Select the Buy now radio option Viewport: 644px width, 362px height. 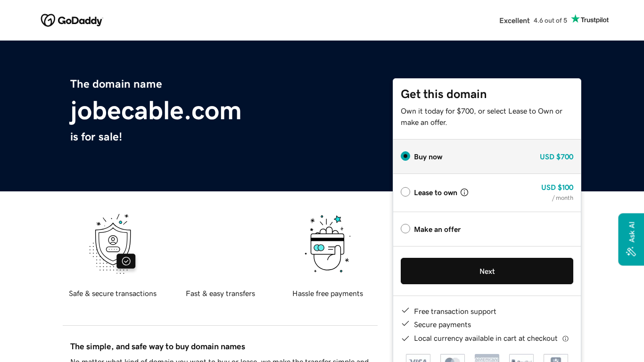(x=405, y=156)
